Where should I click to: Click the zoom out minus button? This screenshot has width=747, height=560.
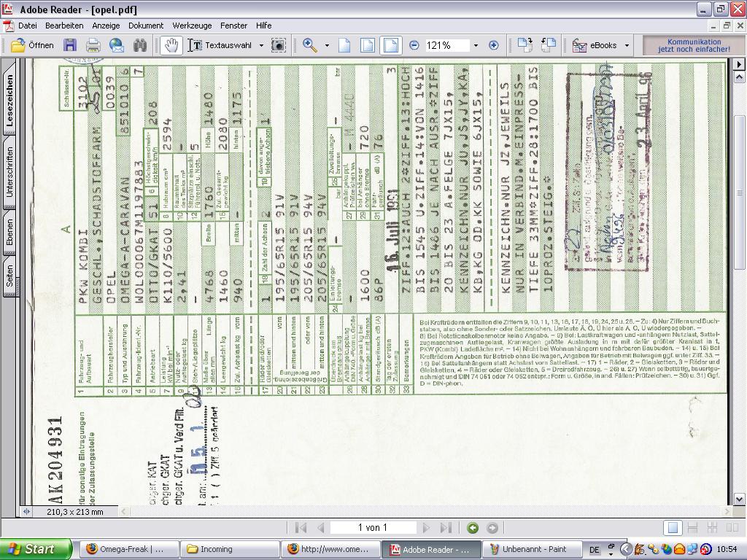click(414, 45)
